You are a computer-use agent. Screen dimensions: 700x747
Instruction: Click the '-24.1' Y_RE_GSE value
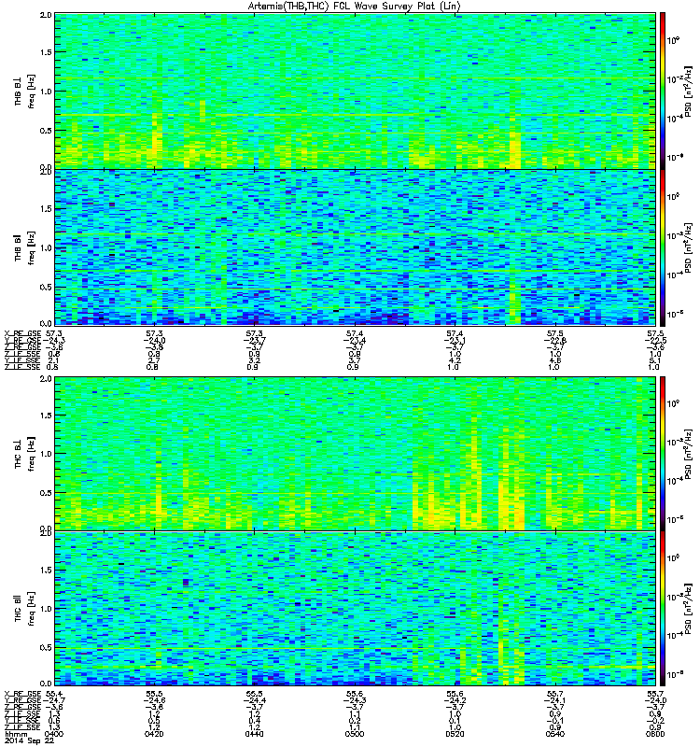[x=555, y=700]
